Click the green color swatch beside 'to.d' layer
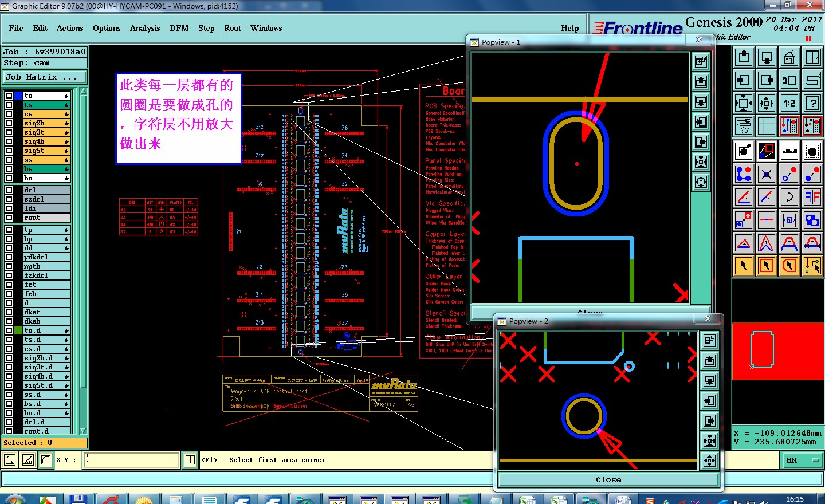825x504 pixels. click(x=18, y=330)
